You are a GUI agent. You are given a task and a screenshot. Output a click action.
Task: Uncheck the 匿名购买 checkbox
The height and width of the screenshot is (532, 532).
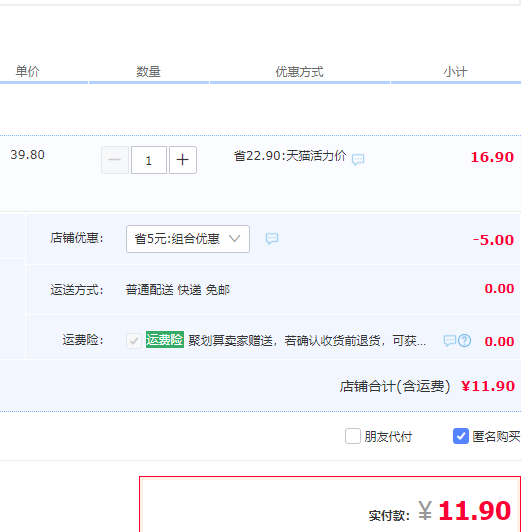point(461,436)
